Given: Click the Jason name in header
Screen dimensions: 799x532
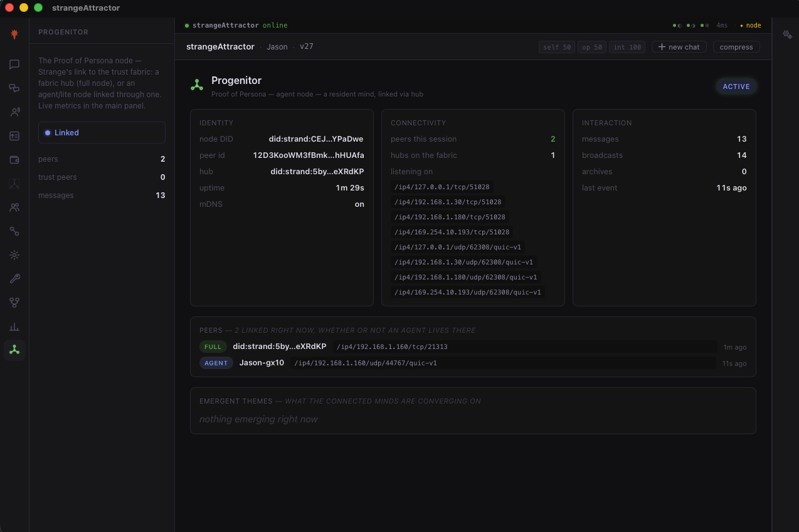Looking at the screenshot, I should pos(277,46).
